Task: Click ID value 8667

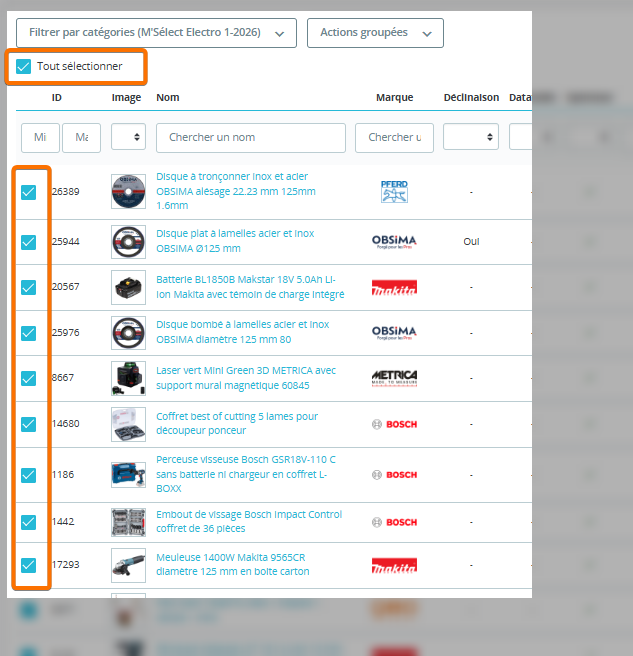Action: [x=63, y=378]
